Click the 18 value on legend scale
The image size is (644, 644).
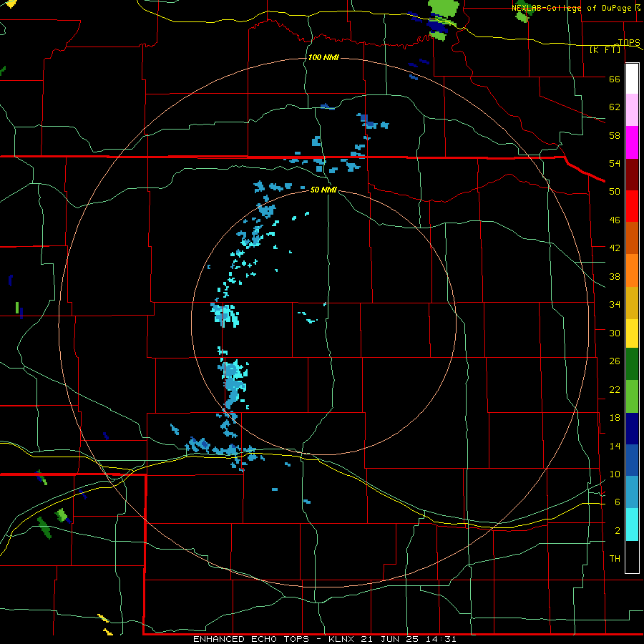click(x=615, y=418)
